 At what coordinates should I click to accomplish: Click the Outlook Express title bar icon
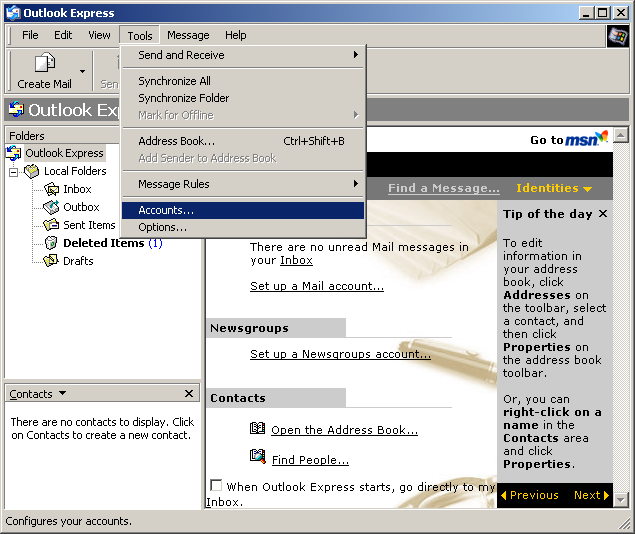pos(13,13)
